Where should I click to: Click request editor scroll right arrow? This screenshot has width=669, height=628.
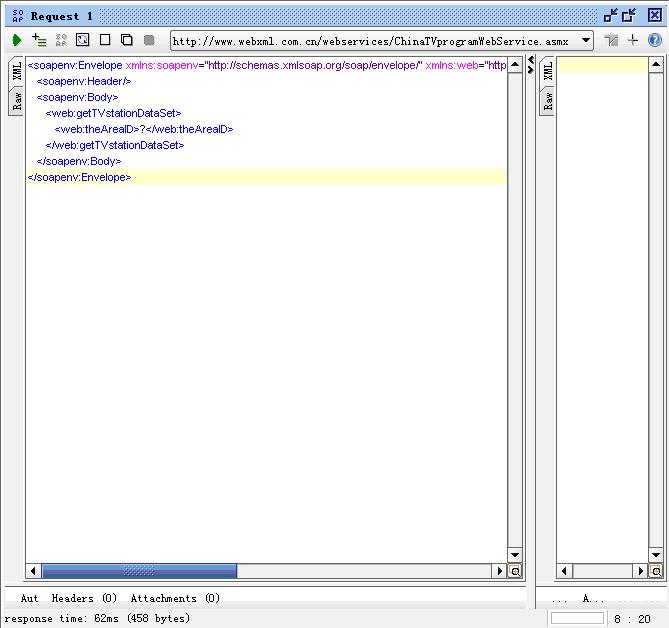(499, 571)
